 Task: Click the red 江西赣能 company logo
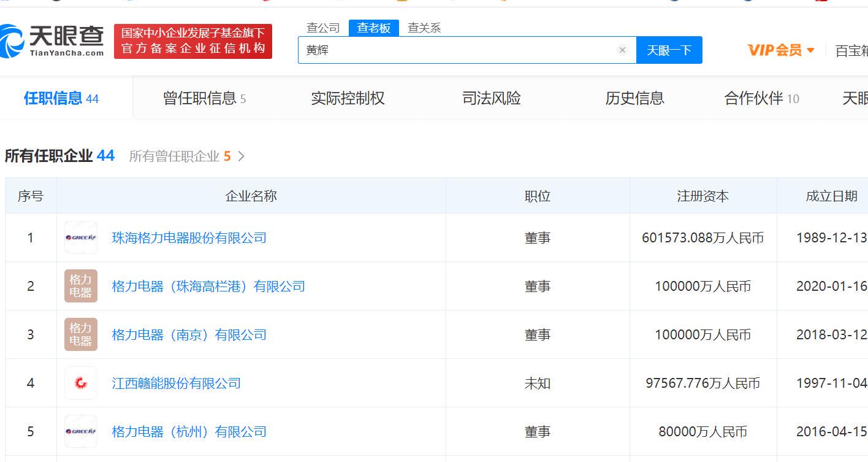tap(80, 383)
